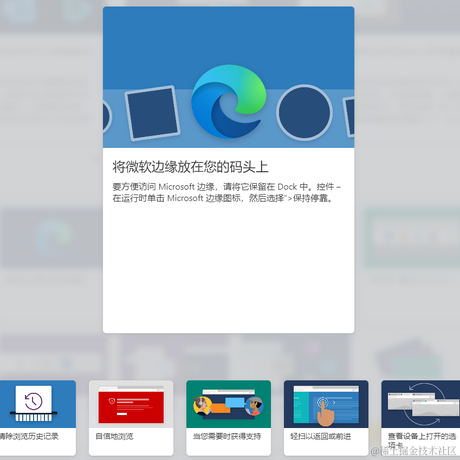The width and height of the screenshot is (460, 460).
Task: Open the 清除浏览历史记录 tip card
Action: [x=38, y=418]
